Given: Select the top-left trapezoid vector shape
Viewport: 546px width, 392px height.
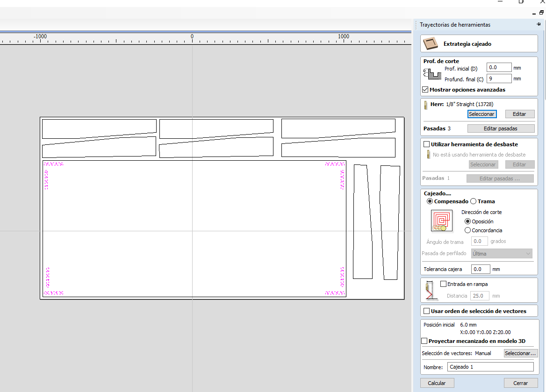Looking at the screenshot, I should tap(99, 129).
